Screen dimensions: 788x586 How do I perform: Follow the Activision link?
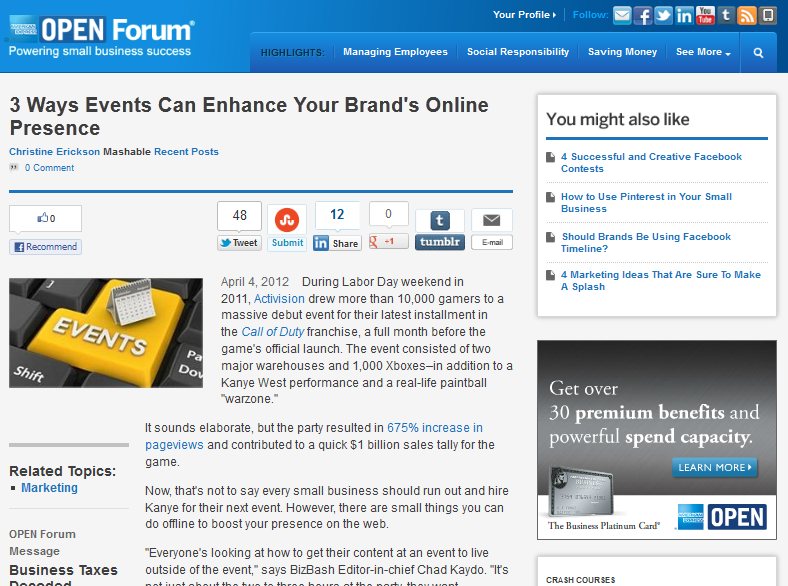[x=279, y=299]
